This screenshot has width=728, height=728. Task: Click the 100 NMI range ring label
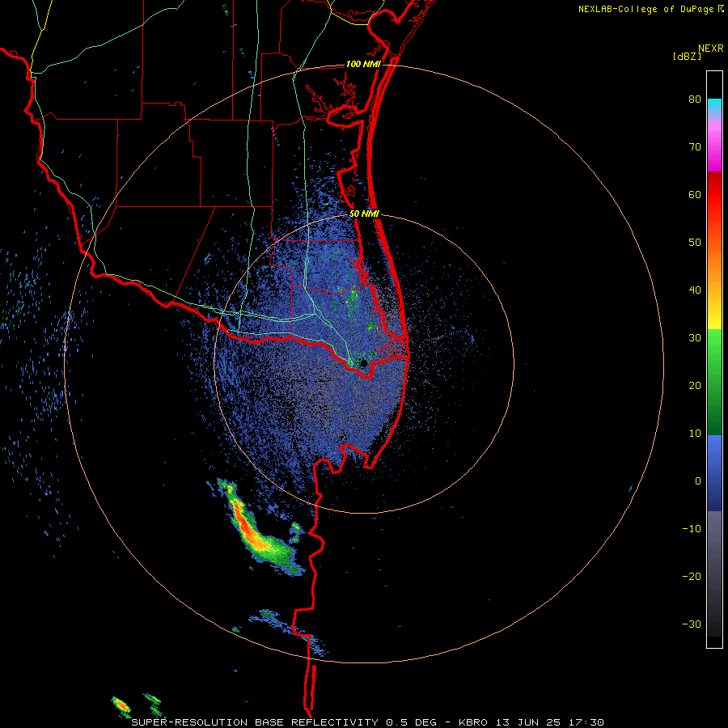point(363,64)
